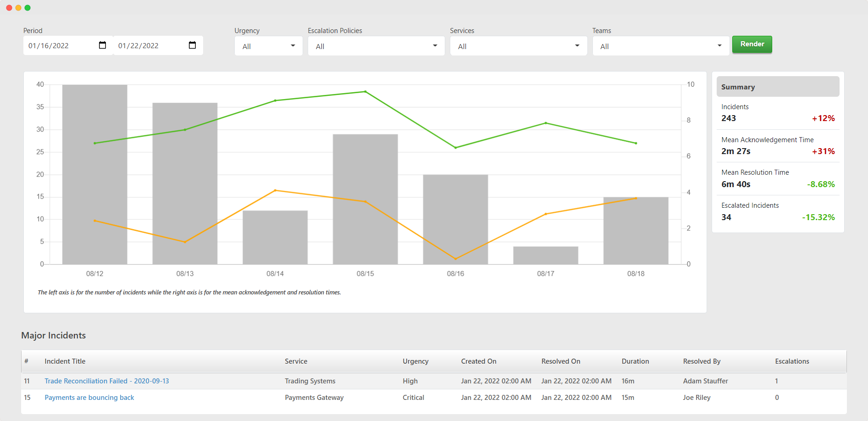This screenshot has height=421, width=868.
Task: Expand the Services dropdown
Action: (x=519, y=46)
